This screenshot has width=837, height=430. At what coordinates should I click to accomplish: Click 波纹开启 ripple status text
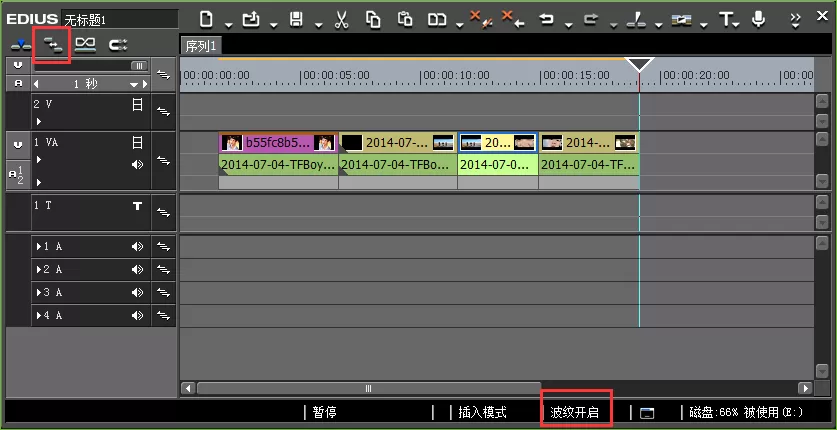tap(574, 412)
